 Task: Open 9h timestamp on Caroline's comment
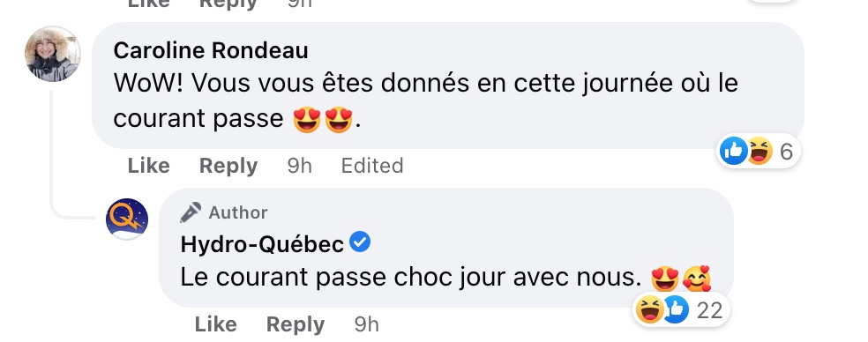coord(300,166)
